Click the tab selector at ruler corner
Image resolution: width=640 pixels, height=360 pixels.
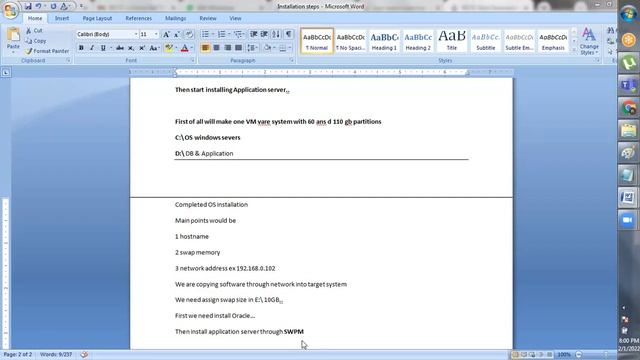coord(6,73)
